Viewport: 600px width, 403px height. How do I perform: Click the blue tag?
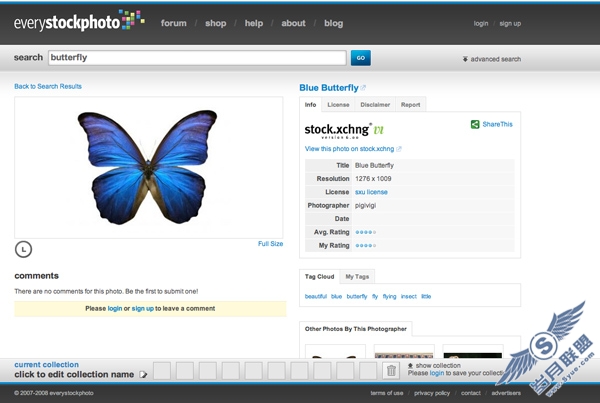click(x=336, y=296)
